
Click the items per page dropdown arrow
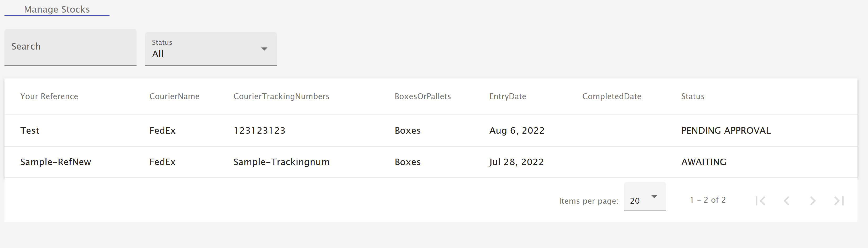click(654, 196)
